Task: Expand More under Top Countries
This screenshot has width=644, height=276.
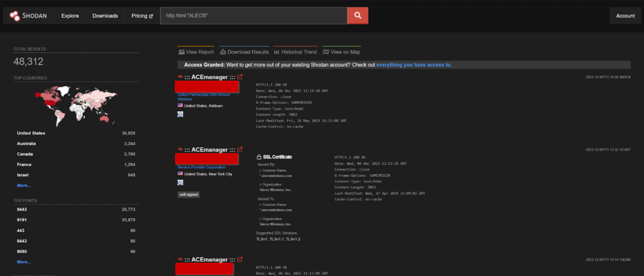Action: (24, 185)
